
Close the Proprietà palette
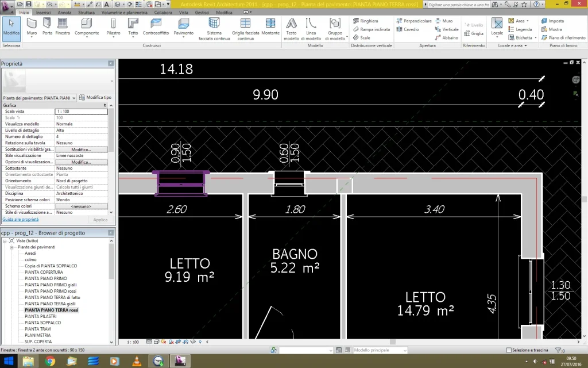tap(111, 63)
